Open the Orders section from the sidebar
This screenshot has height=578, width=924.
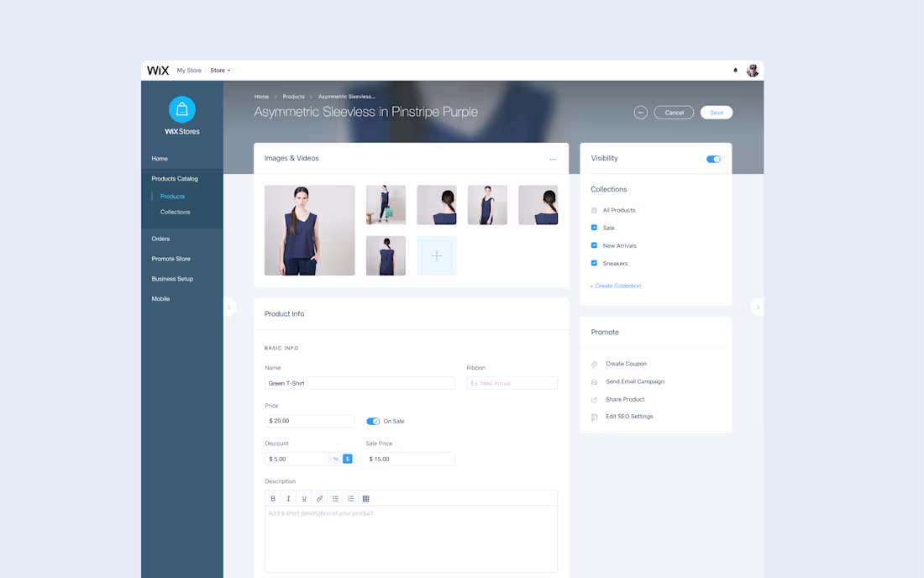(x=160, y=238)
